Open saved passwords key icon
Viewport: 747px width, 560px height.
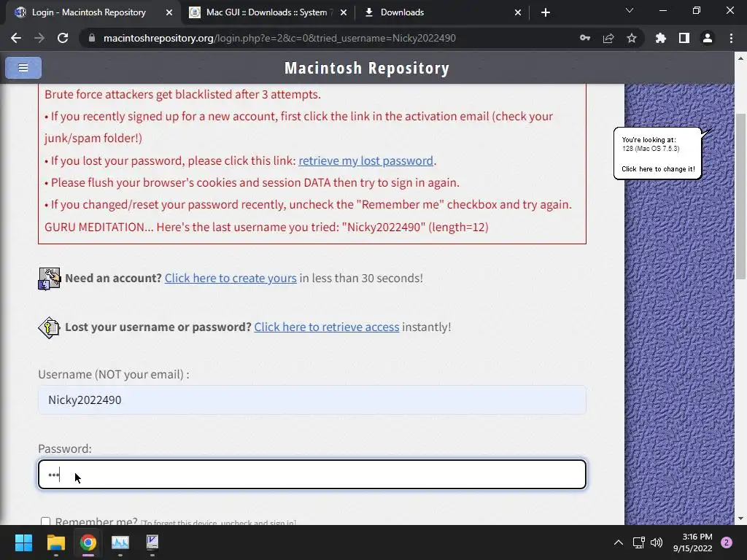pyautogui.click(x=585, y=38)
